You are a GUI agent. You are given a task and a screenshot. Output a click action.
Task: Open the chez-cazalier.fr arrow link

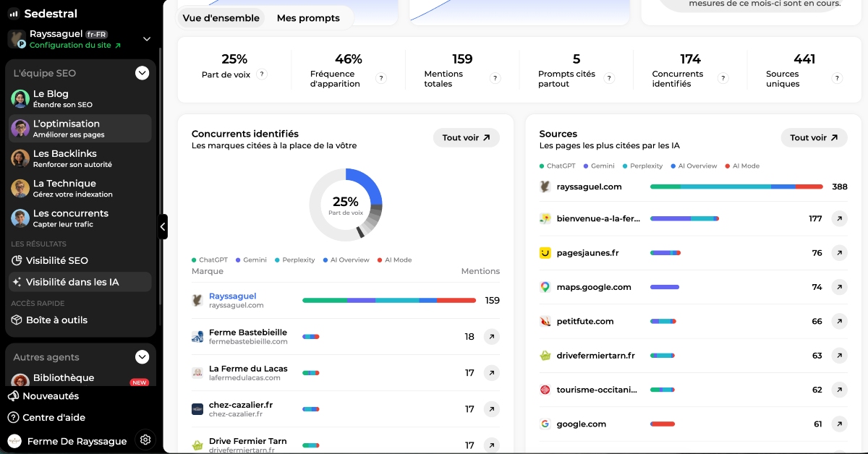pos(491,409)
